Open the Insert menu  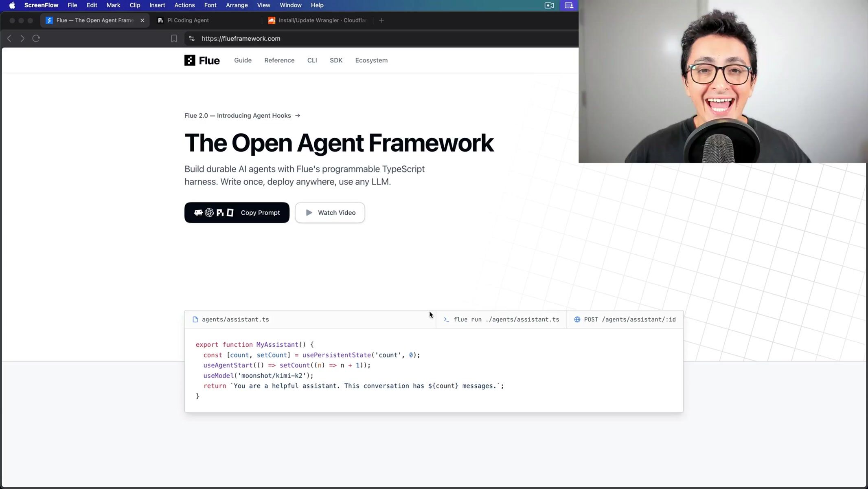(x=157, y=5)
